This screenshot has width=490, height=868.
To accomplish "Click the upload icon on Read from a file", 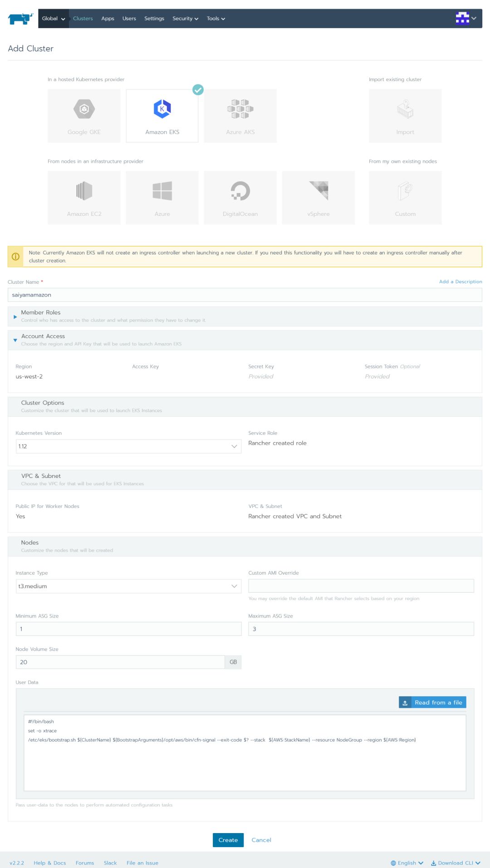I will [405, 702].
